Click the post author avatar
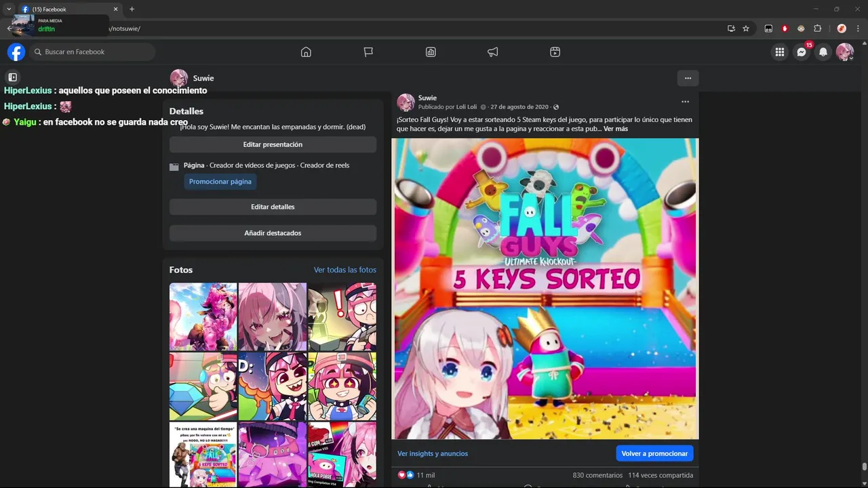Image resolution: width=868 pixels, height=488 pixels. [x=406, y=102]
